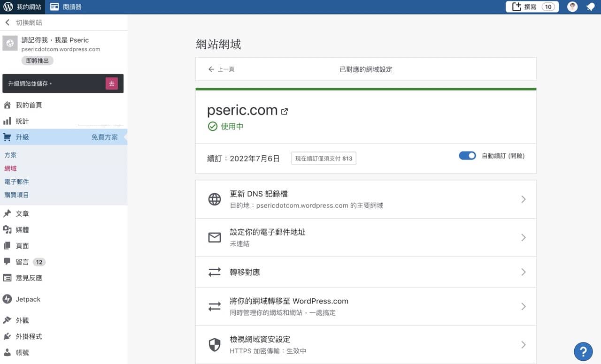
Task: Open 更新 DNS 記錄檔 row
Action: (366, 199)
